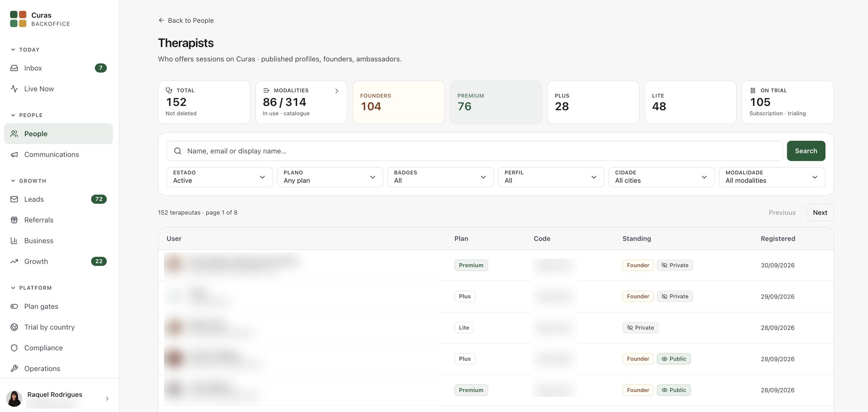Click the pause icon on On Trial card

click(753, 91)
